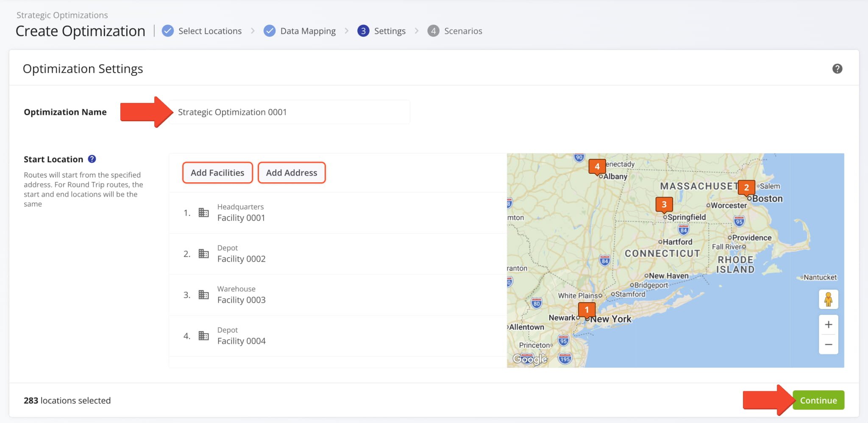Image resolution: width=868 pixels, height=423 pixels.
Task: Zoom in on the map
Action: click(828, 325)
